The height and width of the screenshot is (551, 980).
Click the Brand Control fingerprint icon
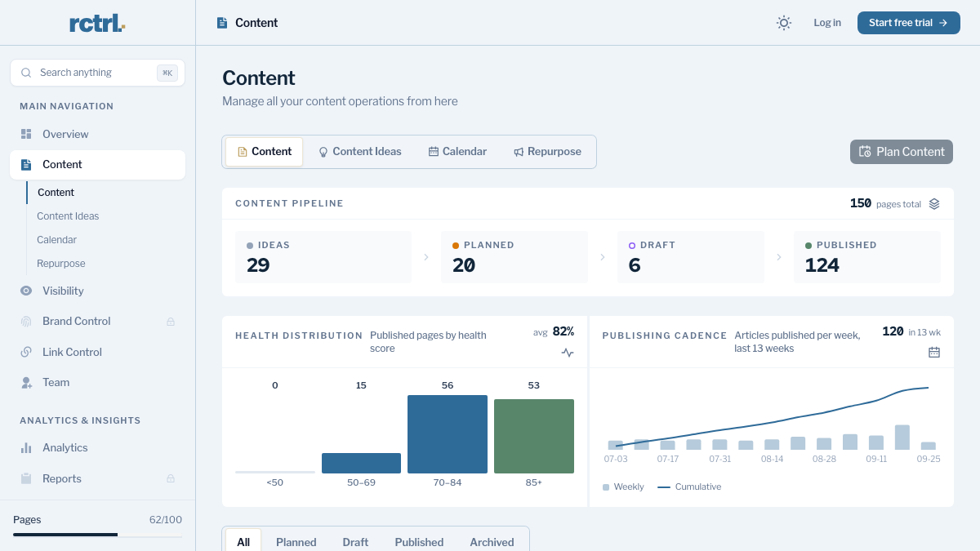click(26, 322)
